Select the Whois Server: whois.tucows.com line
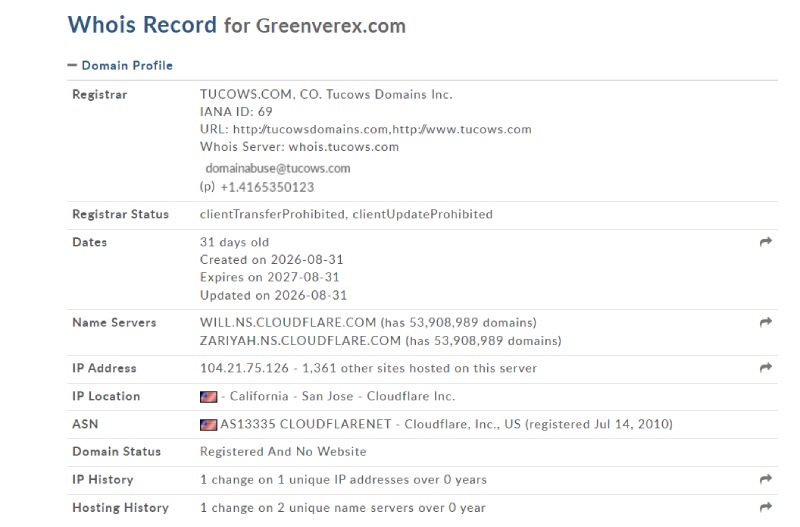This screenshot has height=527, width=800. click(x=299, y=147)
